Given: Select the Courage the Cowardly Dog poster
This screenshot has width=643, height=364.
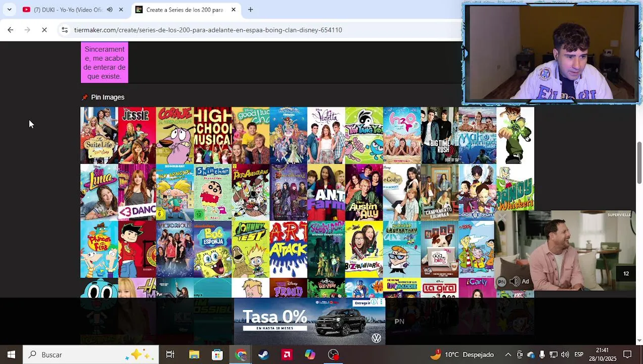Looking at the screenshot, I should [x=175, y=135].
